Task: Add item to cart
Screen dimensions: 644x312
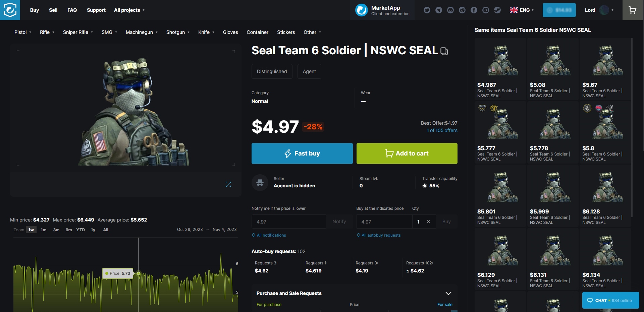Action: tap(407, 153)
